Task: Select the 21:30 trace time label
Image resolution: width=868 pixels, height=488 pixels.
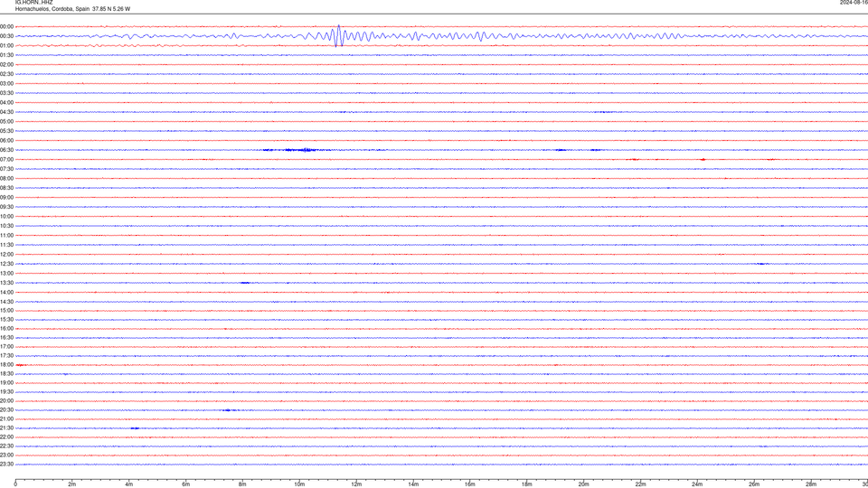Action: pyautogui.click(x=6, y=428)
